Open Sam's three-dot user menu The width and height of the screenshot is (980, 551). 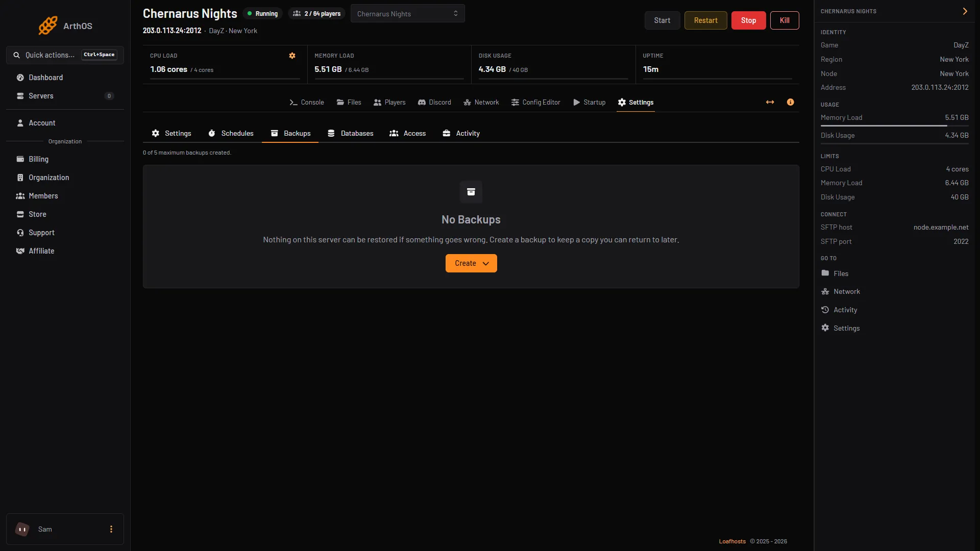tap(111, 529)
